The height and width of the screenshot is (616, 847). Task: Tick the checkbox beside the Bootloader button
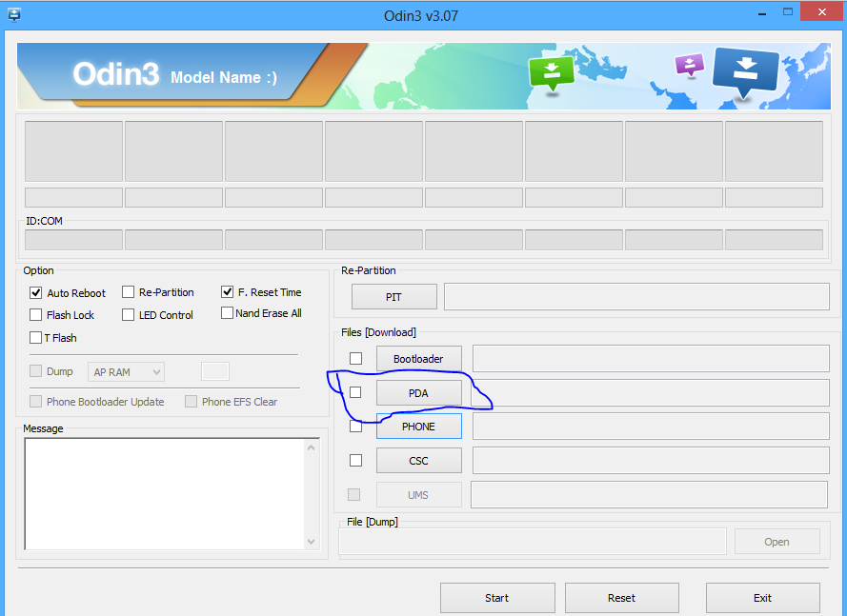tap(355, 359)
